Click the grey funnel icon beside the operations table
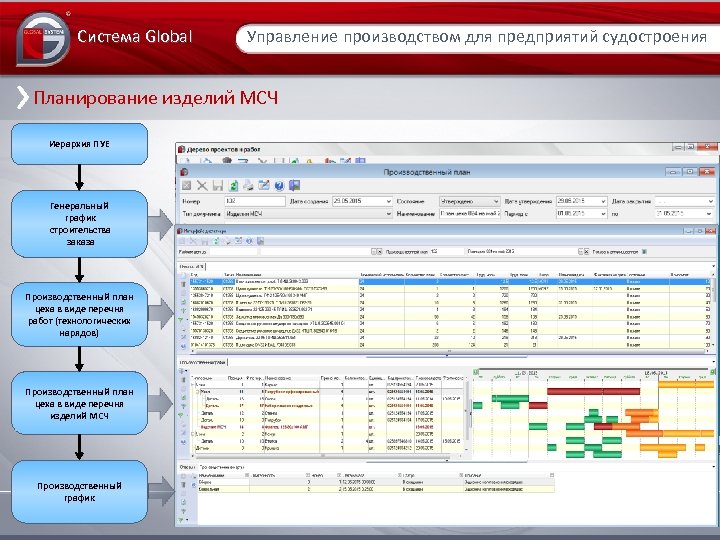 [x=183, y=511]
